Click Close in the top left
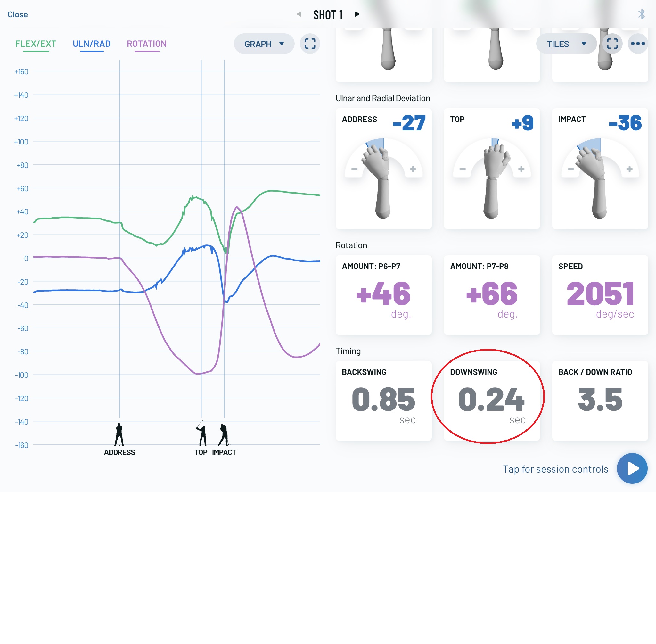This screenshot has width=656, height=644. (18, 14)
